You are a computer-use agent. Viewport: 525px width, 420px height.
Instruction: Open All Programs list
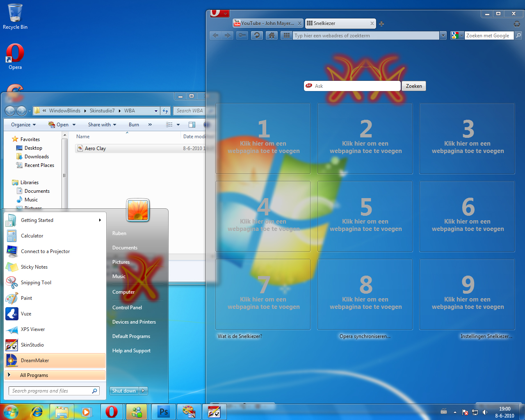[x=55, y=375]
